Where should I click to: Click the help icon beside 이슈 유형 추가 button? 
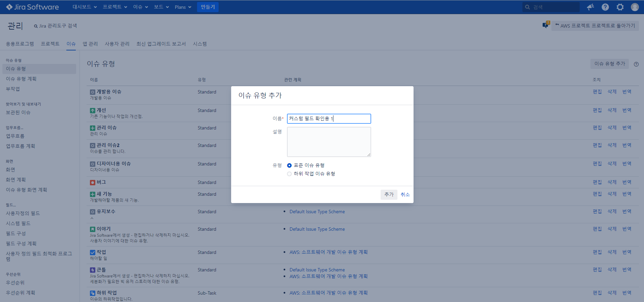point(636,64)
